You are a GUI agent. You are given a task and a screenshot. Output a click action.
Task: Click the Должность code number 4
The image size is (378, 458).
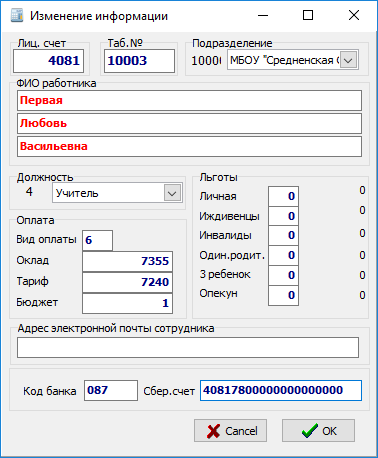(29, 192)
